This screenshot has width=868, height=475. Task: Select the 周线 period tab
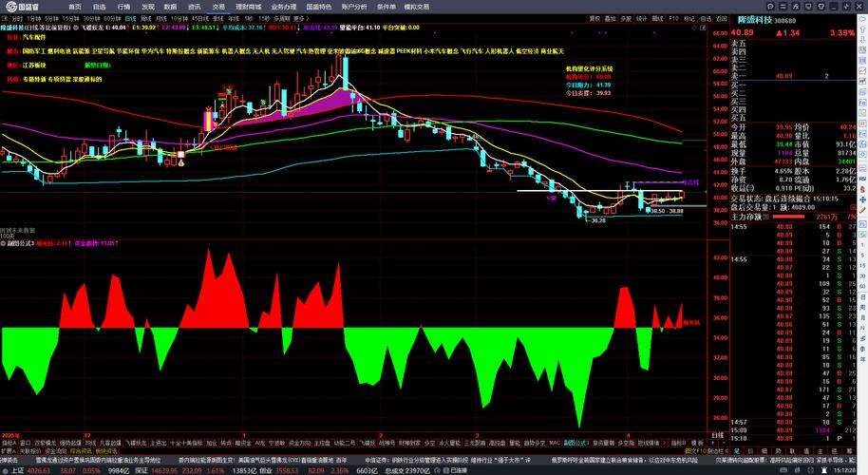pos(144,18)
